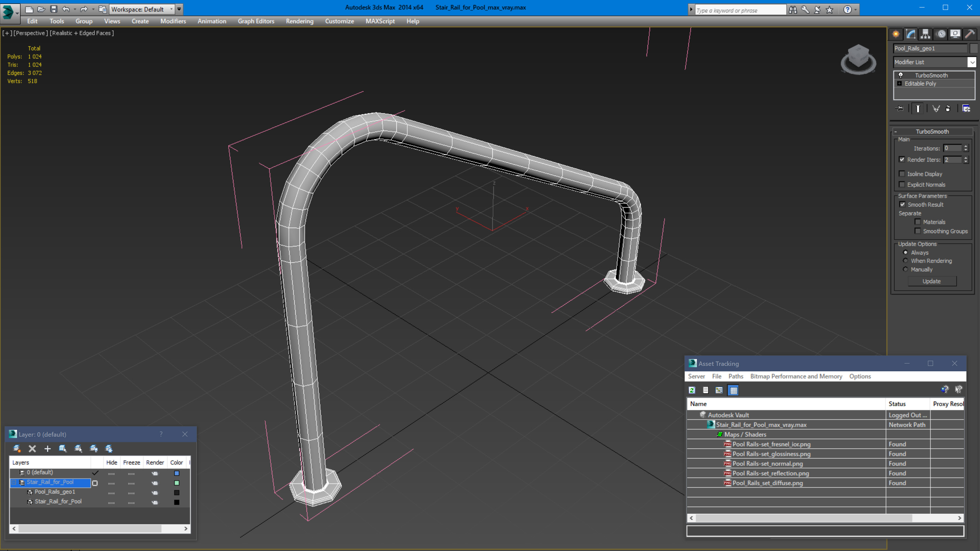This screenshot has width=980, height=551.
Task: Uncheck the Smooth Result checkbox
Action: click(902, 204)
